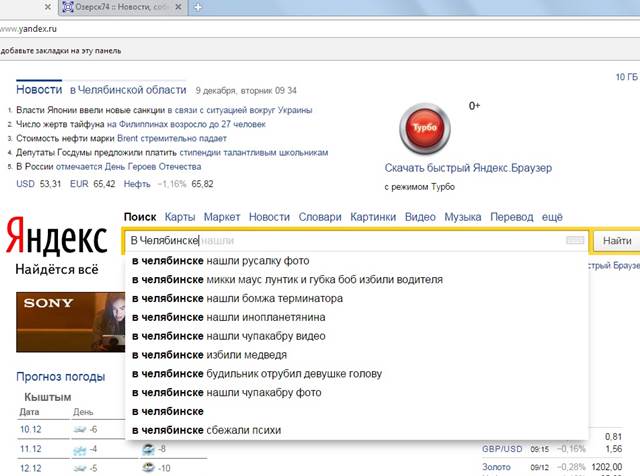Click the SONY advertisement banner
640x476 pixels.
tap(70, 322)
